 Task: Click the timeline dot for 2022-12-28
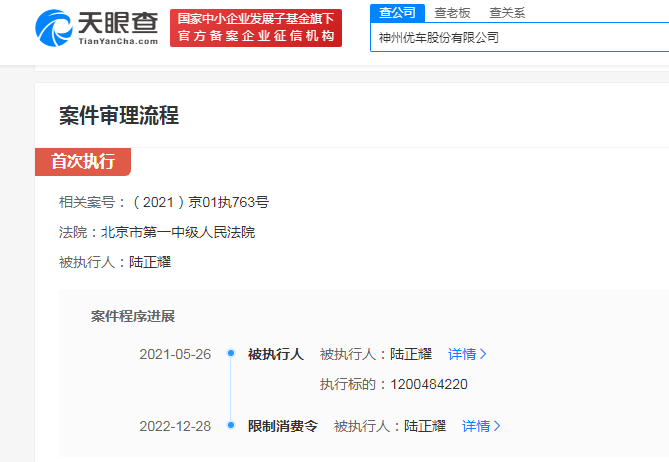pyautogui.click(x=231, y=426)
